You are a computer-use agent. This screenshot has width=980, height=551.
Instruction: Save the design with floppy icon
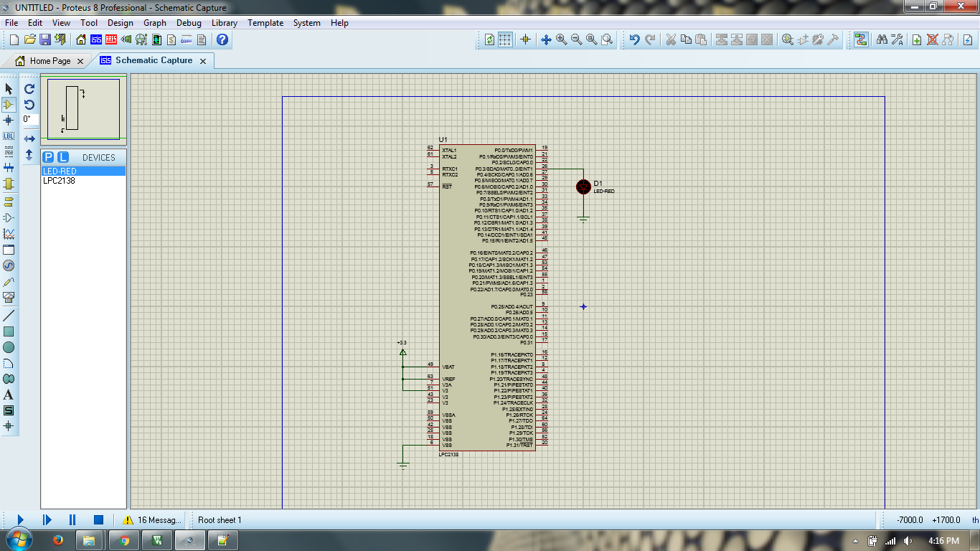pos(44,39)
